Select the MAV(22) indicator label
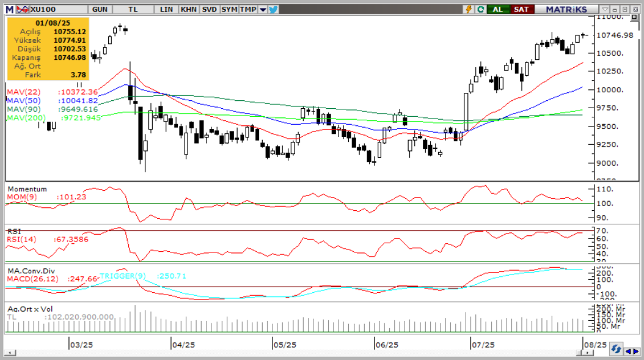This screenshot has height=360, width=644. click(24, 92)
